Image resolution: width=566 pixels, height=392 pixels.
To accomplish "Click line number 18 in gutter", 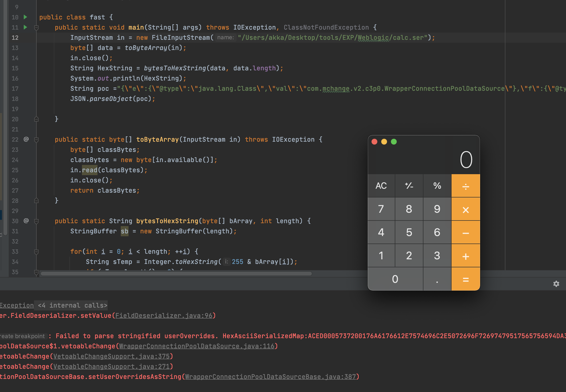I will coord(15,99).
